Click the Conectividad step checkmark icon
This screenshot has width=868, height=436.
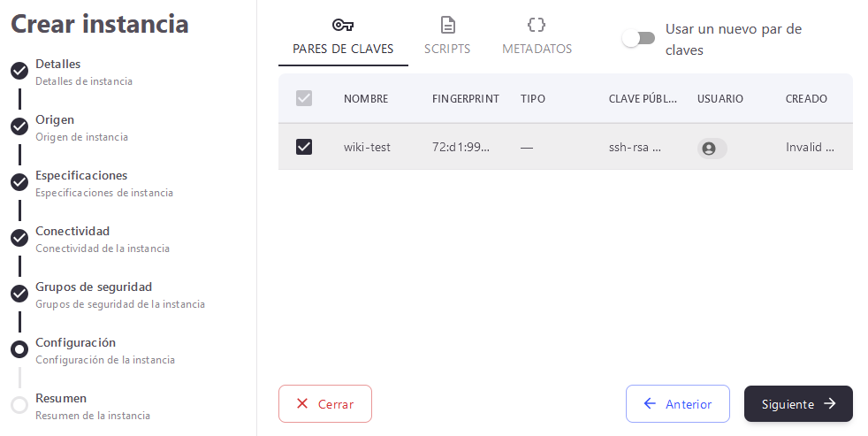click(19, 238)
